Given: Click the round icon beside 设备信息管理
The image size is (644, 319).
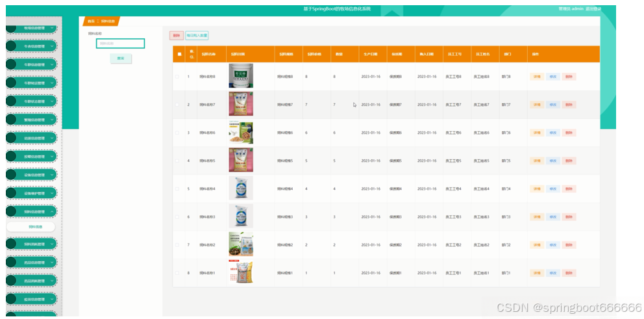Looking at the screenshot, I should [x=11, y=175].
